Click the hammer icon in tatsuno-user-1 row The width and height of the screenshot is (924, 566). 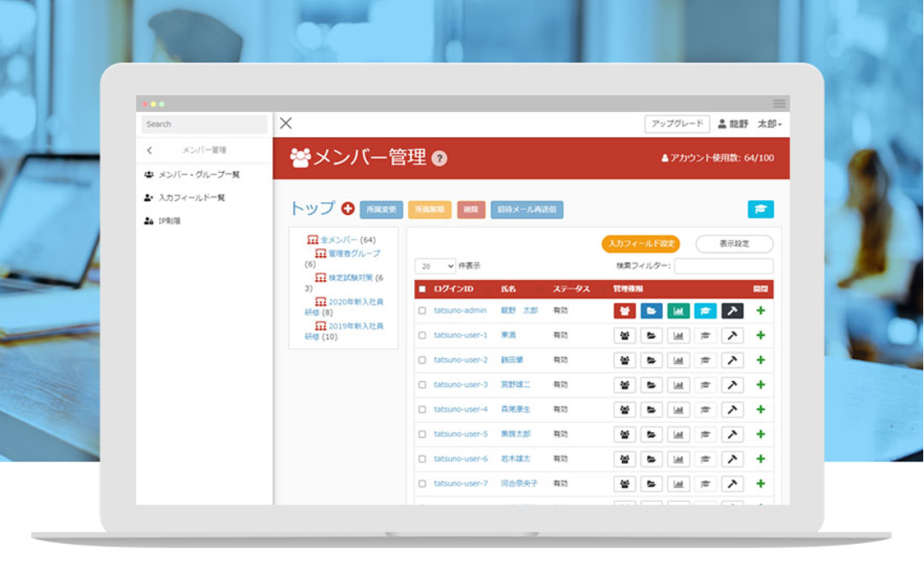coord(731,336)
